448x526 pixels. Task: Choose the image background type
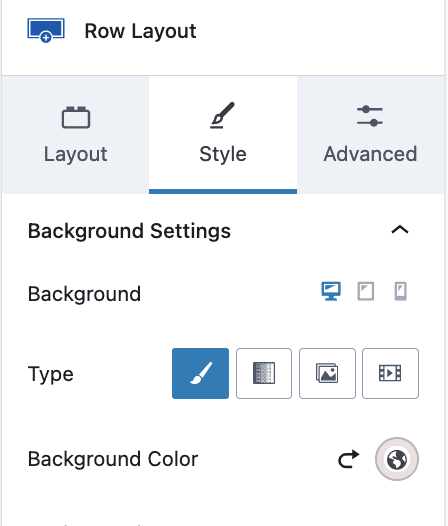click(327, 373)
